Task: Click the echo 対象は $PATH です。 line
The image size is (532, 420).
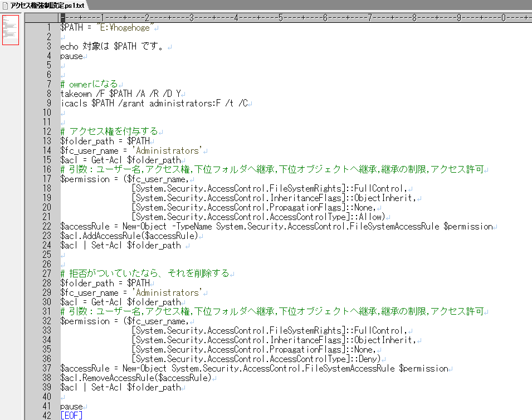Action: (x=113, y=46)
